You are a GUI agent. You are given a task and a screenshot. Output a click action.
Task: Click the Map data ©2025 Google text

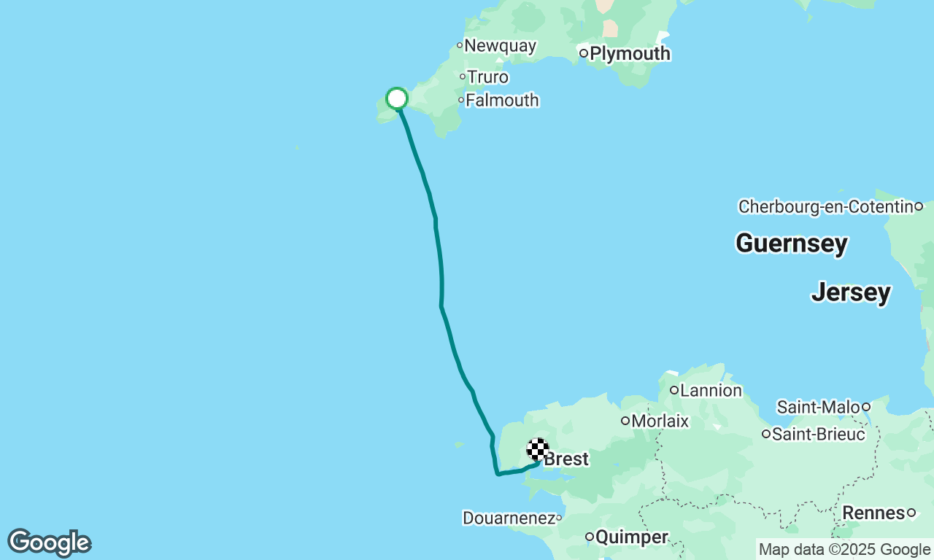pos(844,549)
